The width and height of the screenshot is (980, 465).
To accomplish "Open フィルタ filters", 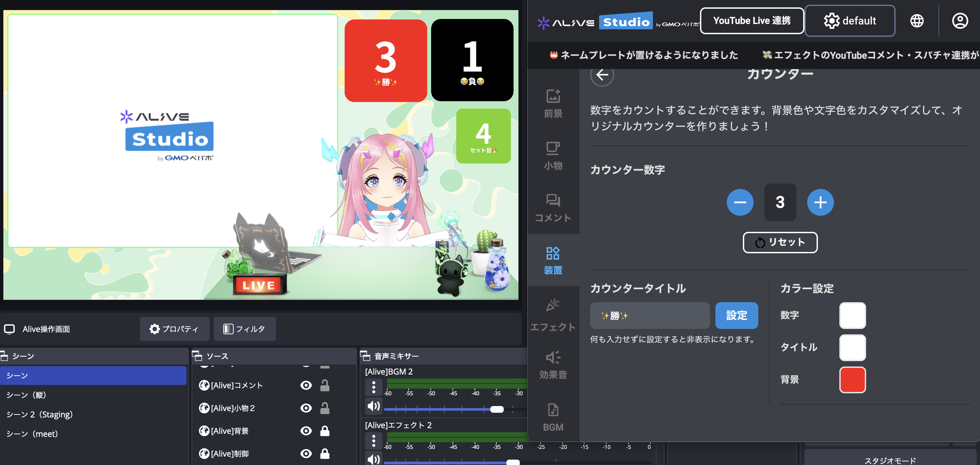I will tap(244, 329).
